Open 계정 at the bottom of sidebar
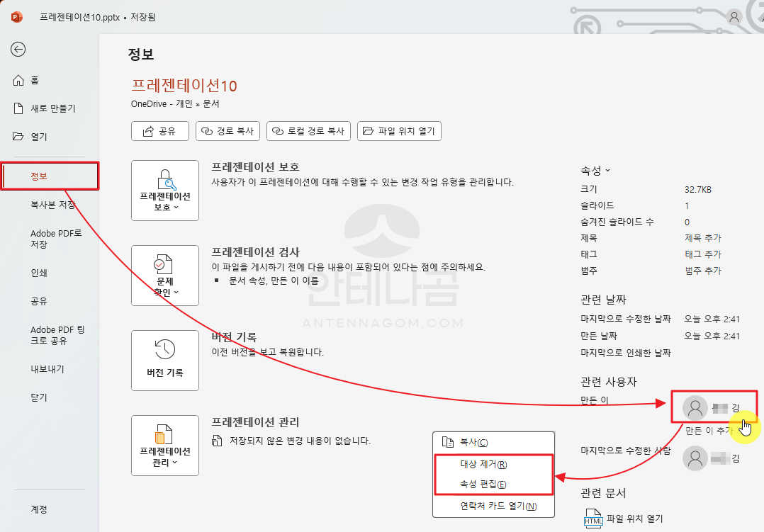Screen dimensions: 764x532 [39, 509]
